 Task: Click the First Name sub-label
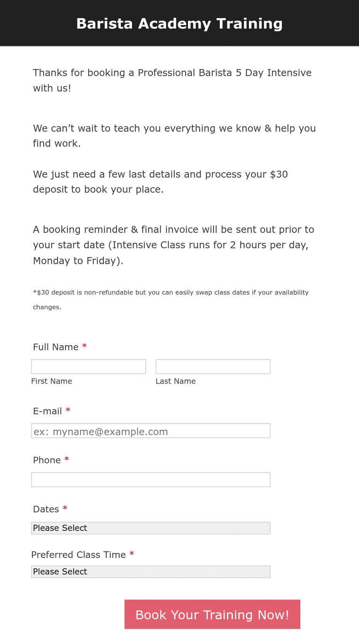click(52, 381)
